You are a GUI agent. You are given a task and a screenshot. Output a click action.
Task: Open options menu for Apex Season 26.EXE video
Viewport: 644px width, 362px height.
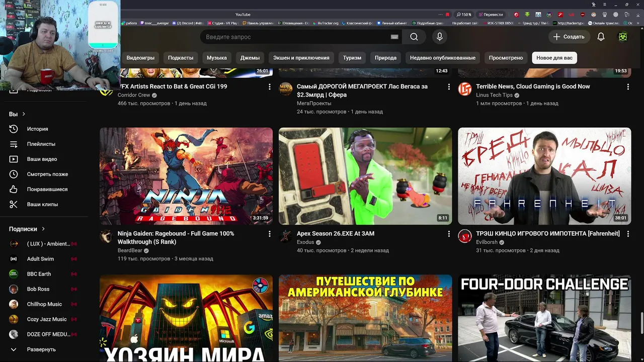point(449,234)
